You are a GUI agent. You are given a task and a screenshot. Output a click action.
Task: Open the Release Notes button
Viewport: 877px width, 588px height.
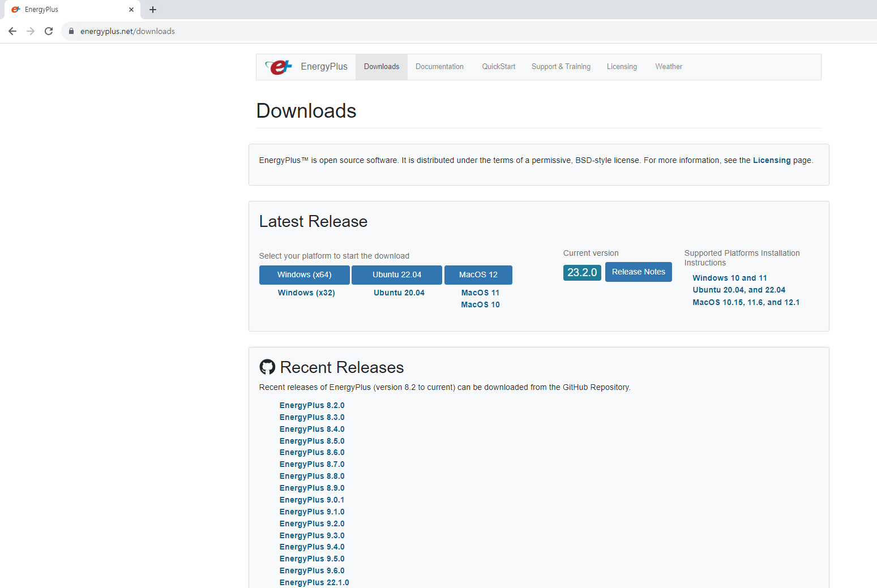tap(639, 272)
